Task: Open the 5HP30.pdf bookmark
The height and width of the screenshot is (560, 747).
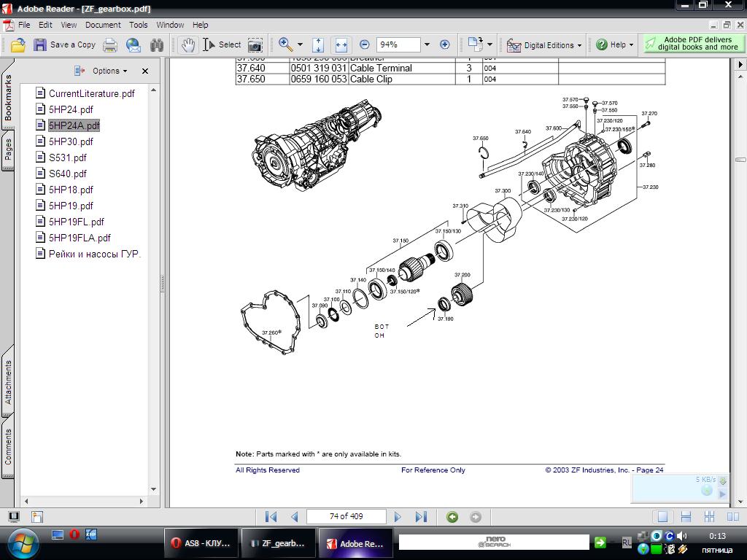Action: (x=71, y=141)
